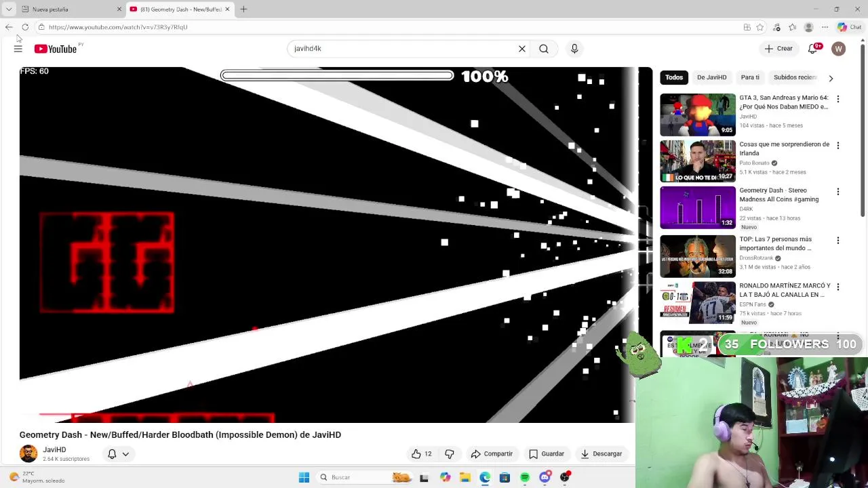Click the Crear button
868x488 pixels.
tap(778, 49)
